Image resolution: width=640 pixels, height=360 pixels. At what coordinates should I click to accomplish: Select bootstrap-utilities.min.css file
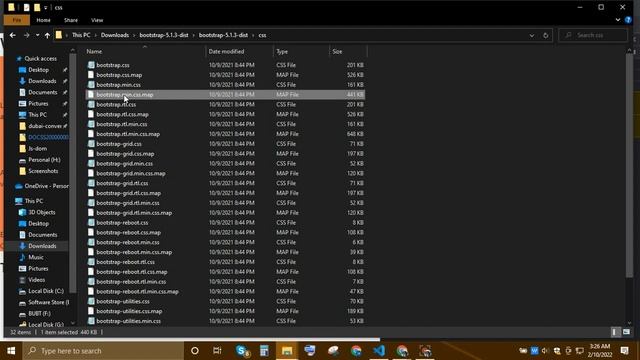(x=128, y=321)
